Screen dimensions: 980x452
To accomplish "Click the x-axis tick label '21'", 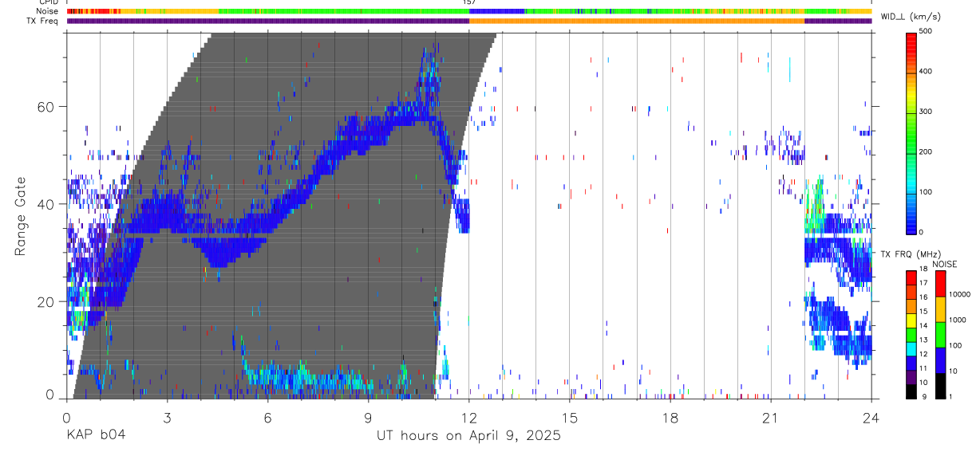I will 771,417.
